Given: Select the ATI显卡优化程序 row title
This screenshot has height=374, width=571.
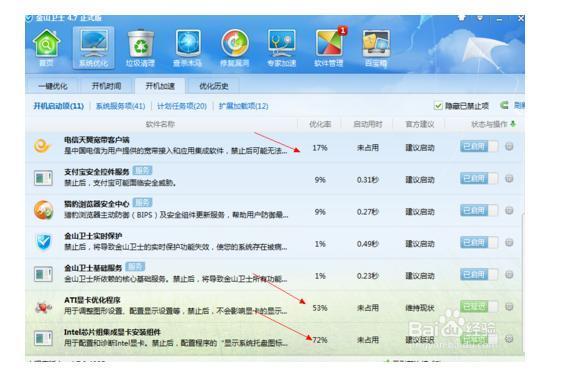Looking at the screenshot, I should point(92,300).
